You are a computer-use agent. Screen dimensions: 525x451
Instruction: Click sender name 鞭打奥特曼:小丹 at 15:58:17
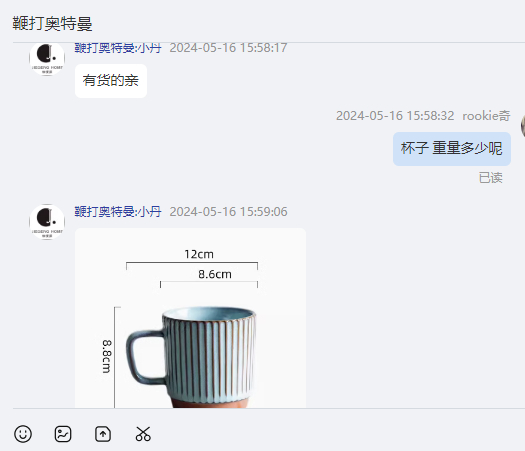pyautogui.click(x=118, y=48)
